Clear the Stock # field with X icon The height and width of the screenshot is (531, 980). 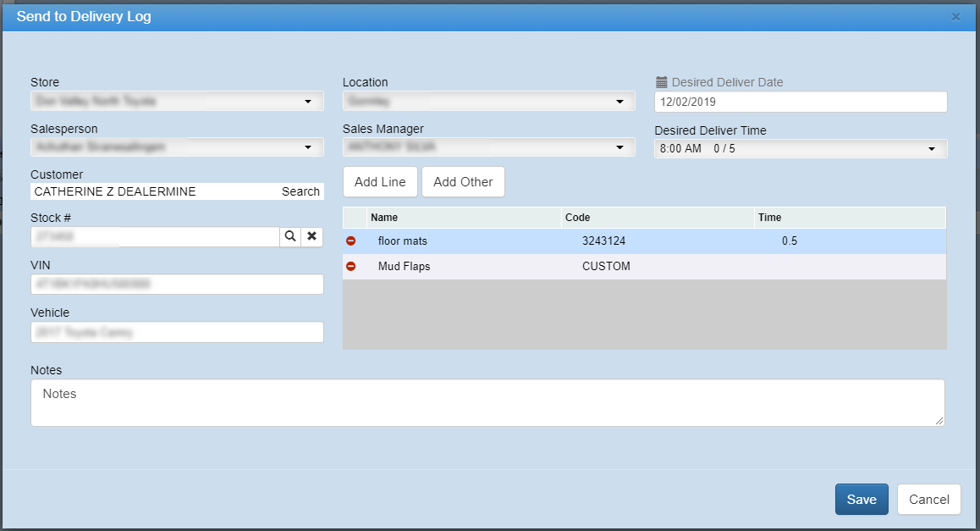click(x=312, y=236)
